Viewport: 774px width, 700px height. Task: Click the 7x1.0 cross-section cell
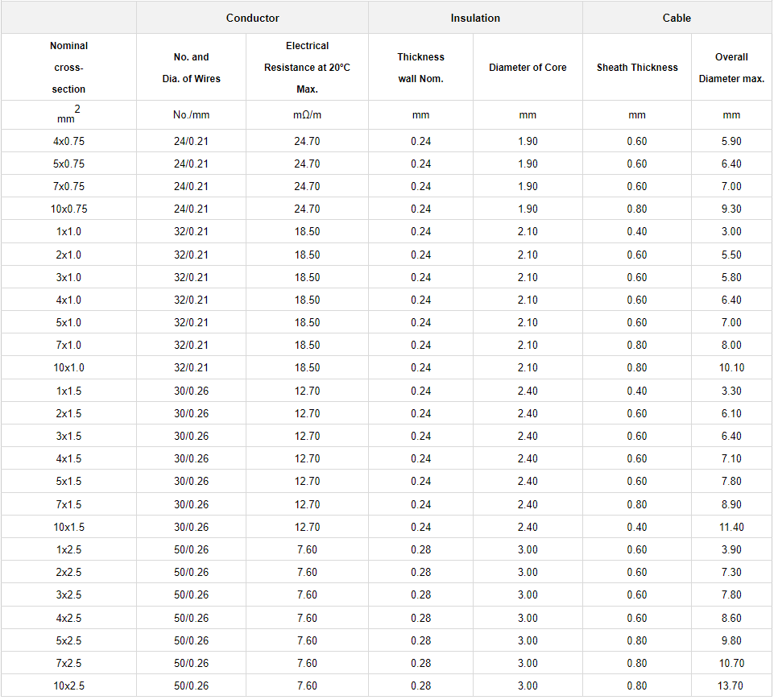pos(68,345)
